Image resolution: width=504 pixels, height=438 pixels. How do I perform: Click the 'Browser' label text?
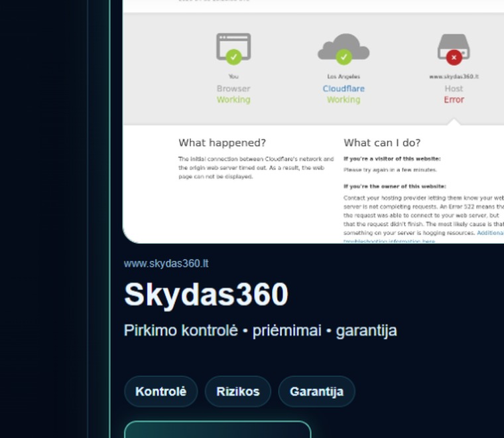point(233,89)
